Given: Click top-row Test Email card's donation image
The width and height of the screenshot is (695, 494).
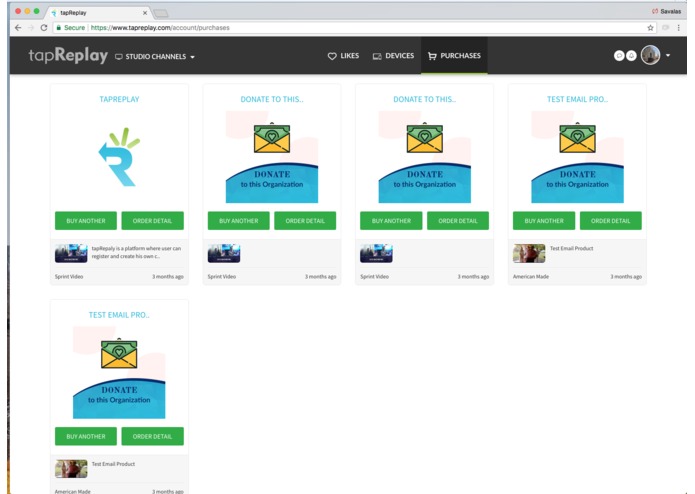Looking at the screenshot, I should click(577, 156).
